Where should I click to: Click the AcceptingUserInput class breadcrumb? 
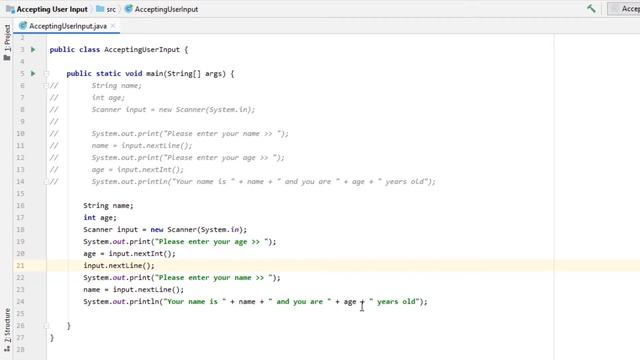coord(161,9)
